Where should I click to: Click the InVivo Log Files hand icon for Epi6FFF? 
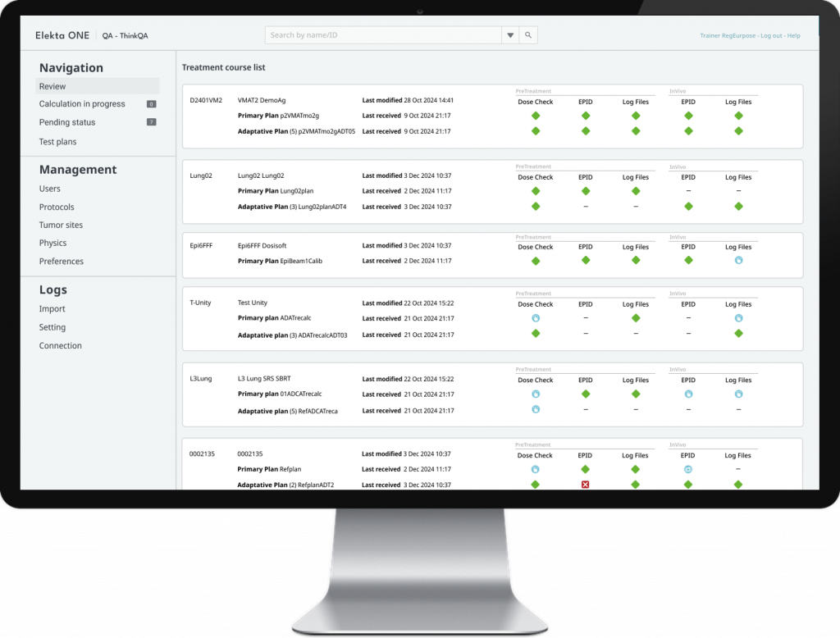click(x=738, y=261)
